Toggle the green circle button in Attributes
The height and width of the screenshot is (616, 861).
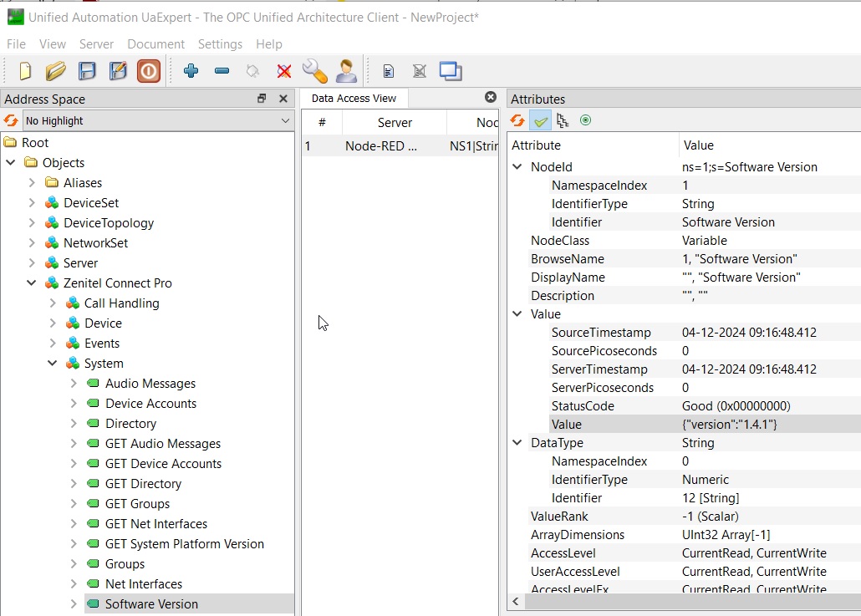[585, 121]
